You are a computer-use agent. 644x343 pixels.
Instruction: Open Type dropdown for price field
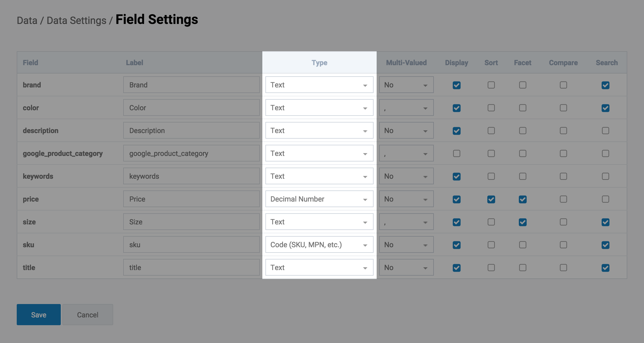(319, 199)
